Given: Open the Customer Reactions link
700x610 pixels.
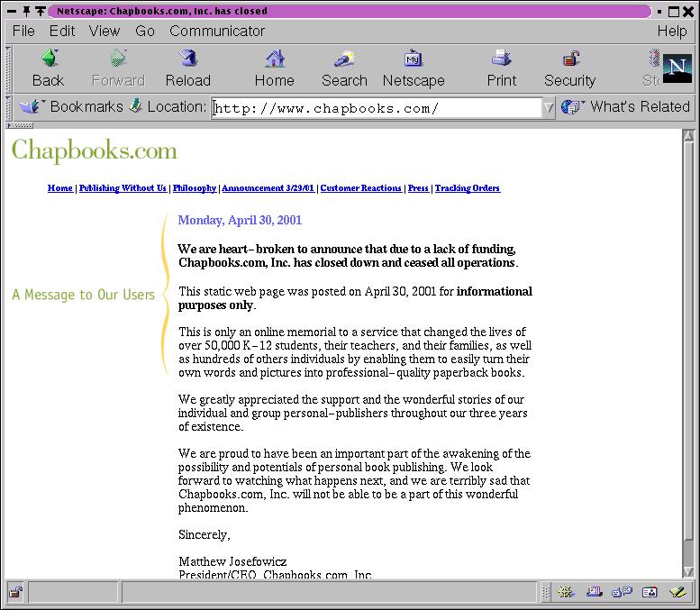Looking at the screenshot, I should coord(360,188).
